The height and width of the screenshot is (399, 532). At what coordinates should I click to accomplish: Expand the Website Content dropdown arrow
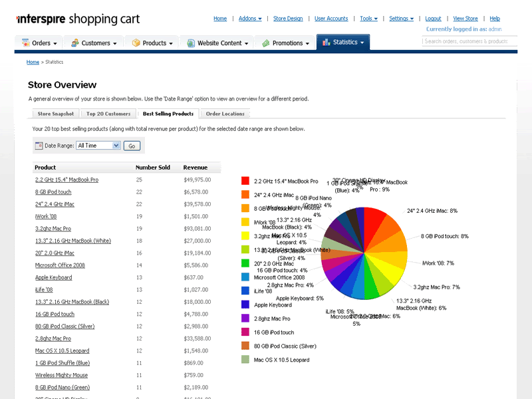tap(246, 43)
